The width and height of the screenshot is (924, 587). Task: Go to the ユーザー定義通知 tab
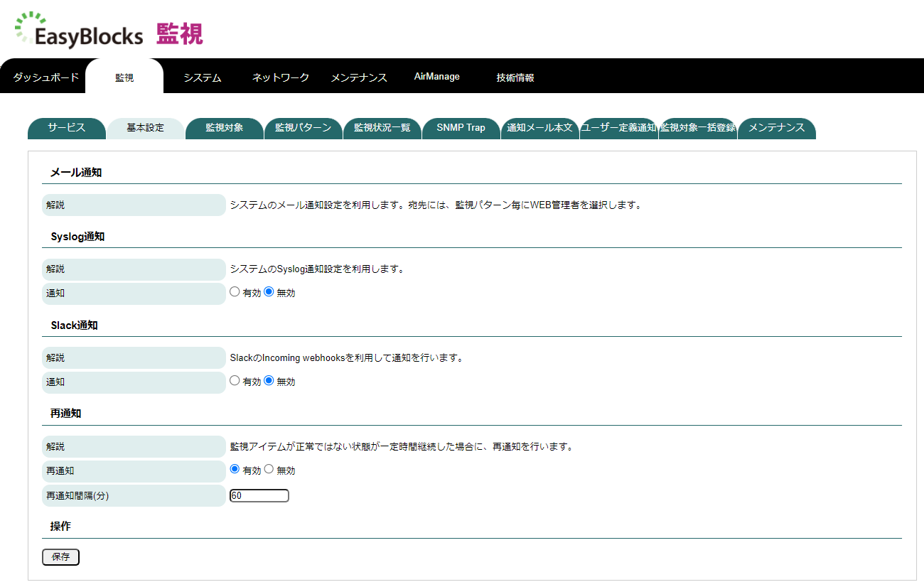619,128
